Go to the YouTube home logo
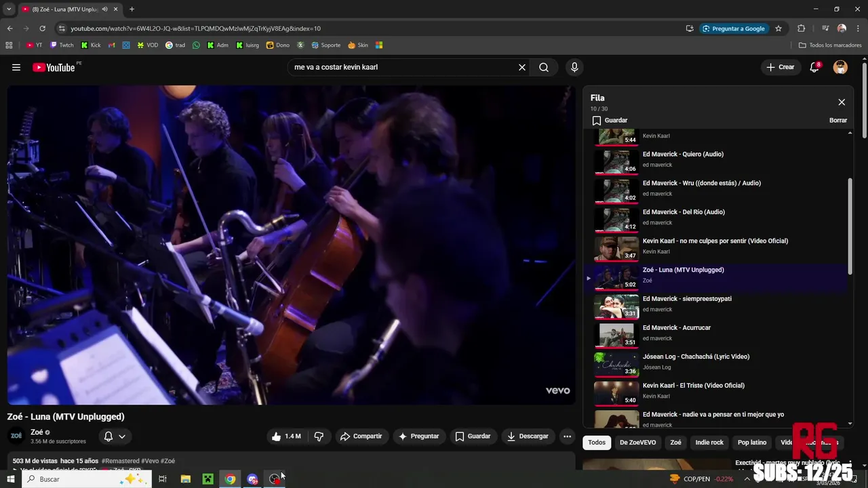The height and width of the screenshot is (488, 868). pos(54,67)
